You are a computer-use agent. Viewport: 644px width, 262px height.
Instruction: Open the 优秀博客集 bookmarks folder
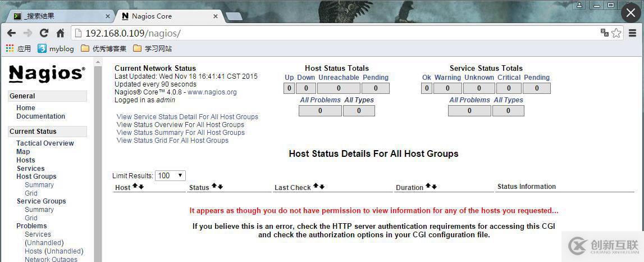tap(103, 48)
